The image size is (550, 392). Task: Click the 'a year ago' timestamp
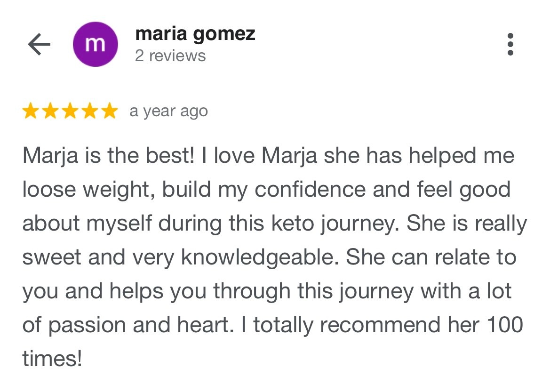click(x=169, y=112)
